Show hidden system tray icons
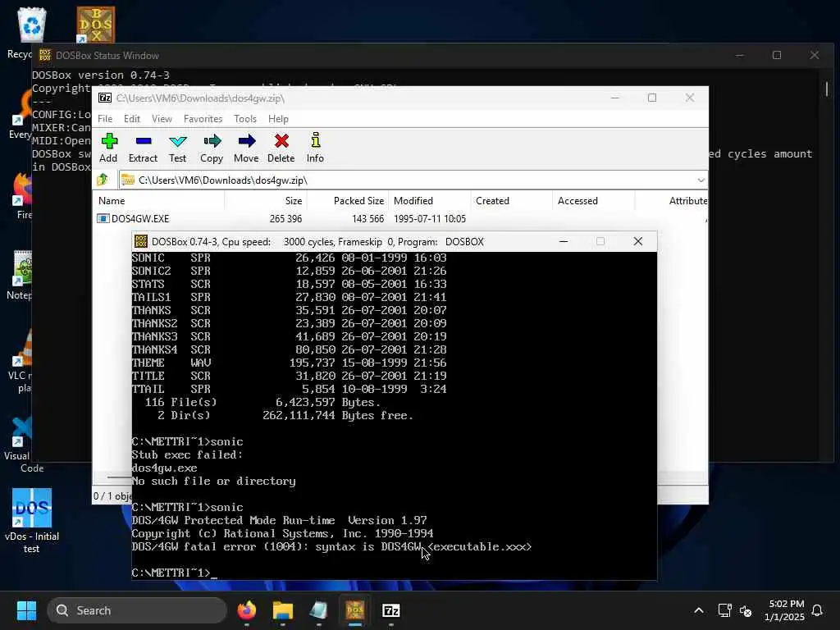The image size is (840, 630). click(x=699, y=610)
